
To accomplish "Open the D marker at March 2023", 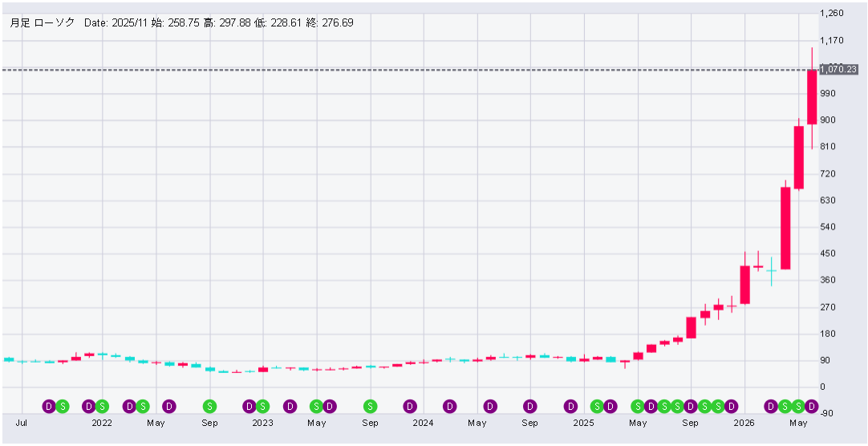I will 290,407.
